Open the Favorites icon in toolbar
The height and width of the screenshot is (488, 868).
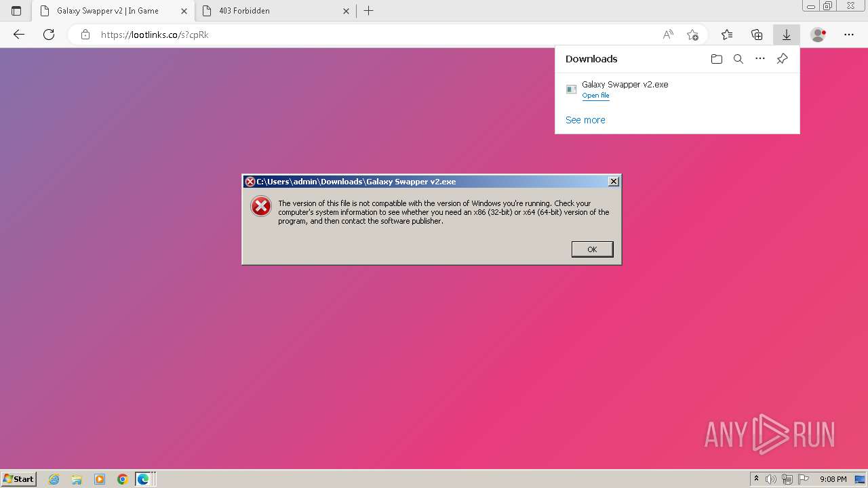[727, 35]
